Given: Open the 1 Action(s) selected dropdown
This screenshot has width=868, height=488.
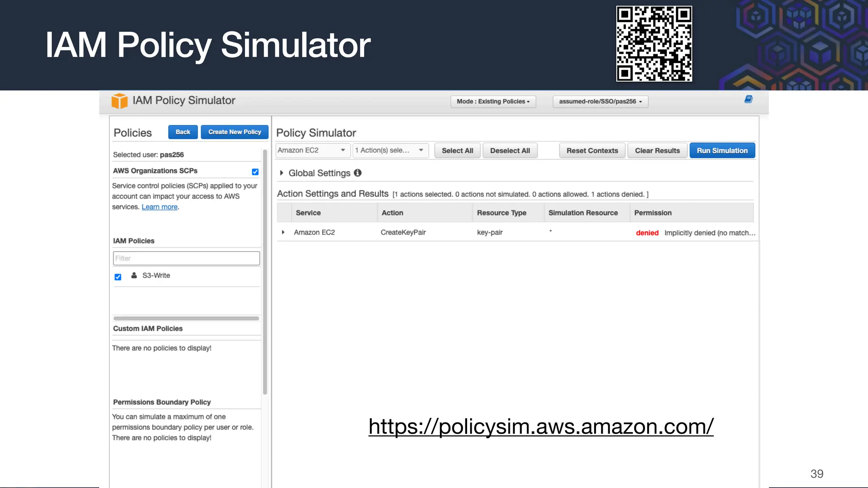Looking at the screenshot, I should pyautogui.click(x=390, y=150).
